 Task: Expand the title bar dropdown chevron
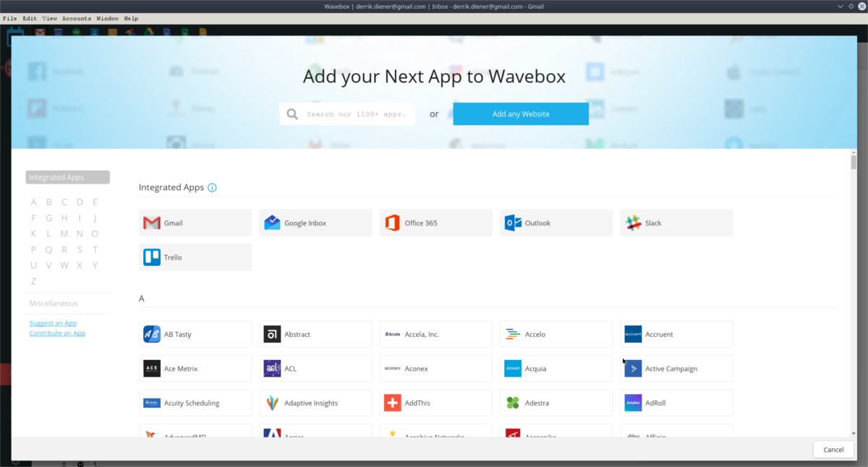[839, 6]
